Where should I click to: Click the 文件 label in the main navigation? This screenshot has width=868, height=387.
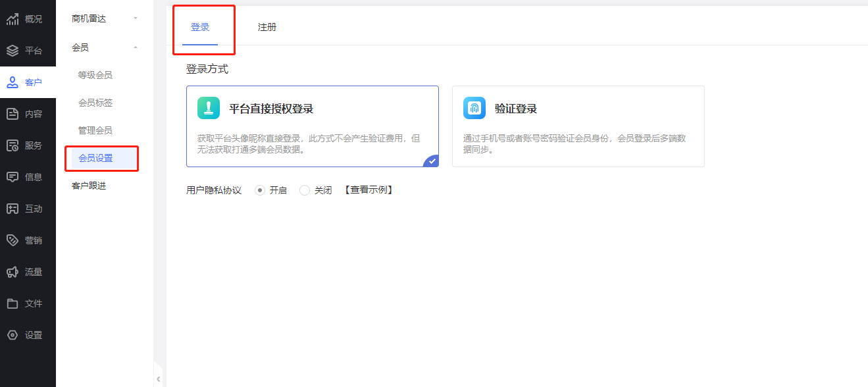coord(34,303)
